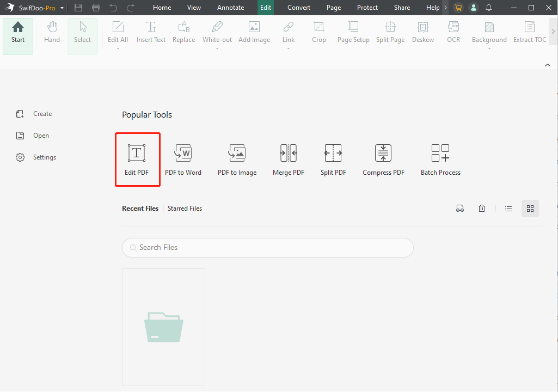Screen dimensions: 558x392
Task: Click the Search Files input field
Action: (x=268, y=247)
